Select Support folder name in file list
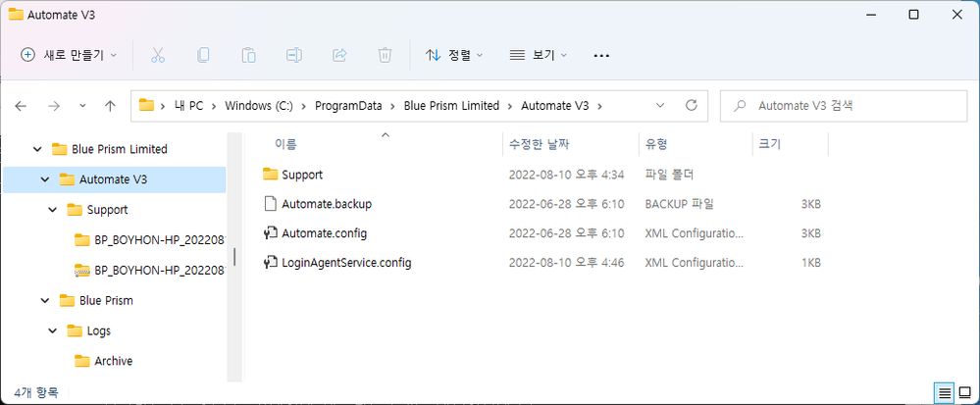Image resolution: width=980 pixels, height=405 pixels. pos(302,175)
